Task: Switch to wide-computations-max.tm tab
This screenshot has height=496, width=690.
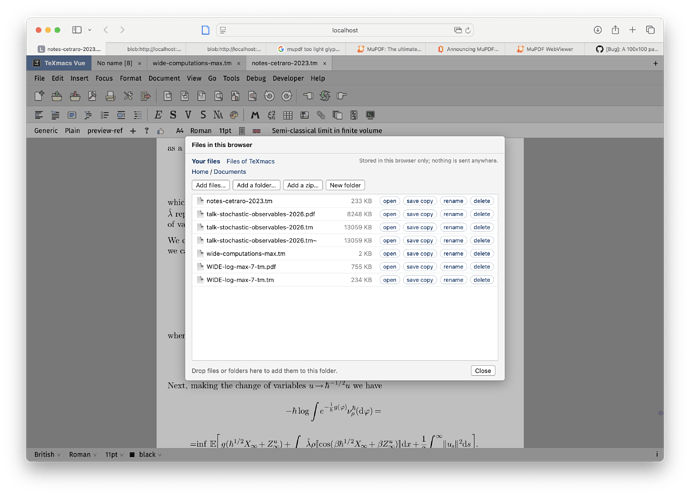Action: click(192, 63)
